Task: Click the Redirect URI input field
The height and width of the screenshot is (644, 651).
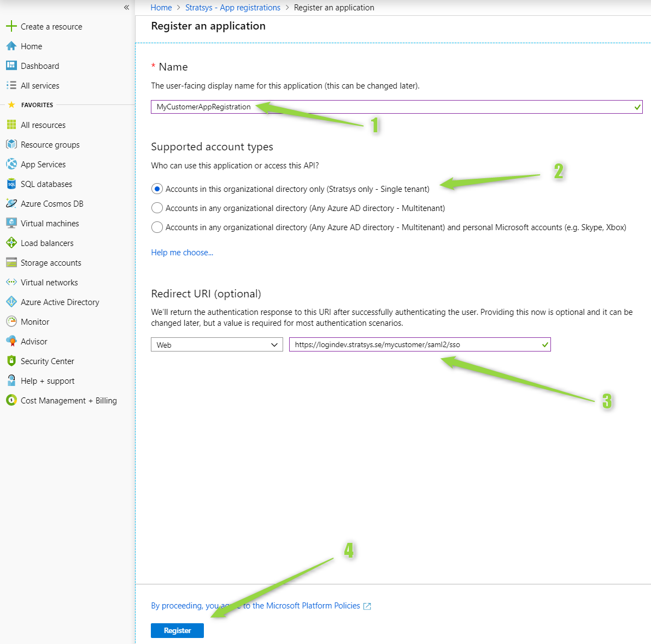Action: pyautogui.click(x=420, y=344)
